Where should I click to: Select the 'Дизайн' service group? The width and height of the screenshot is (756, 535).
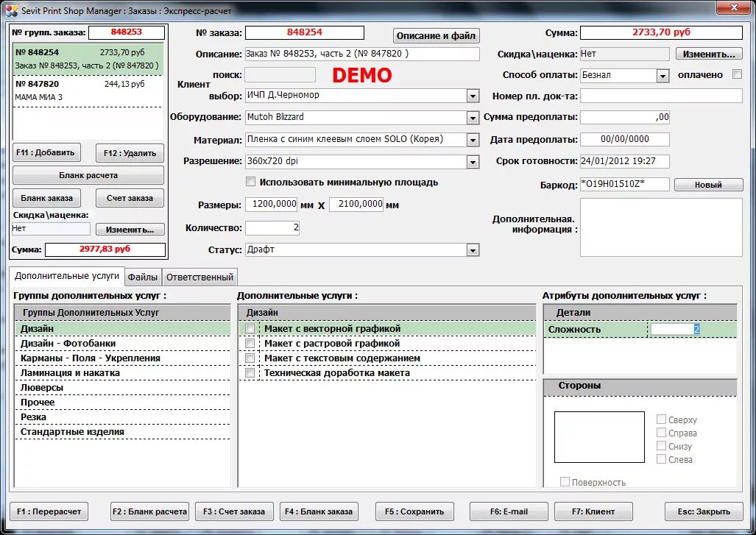tap(122, 329)
